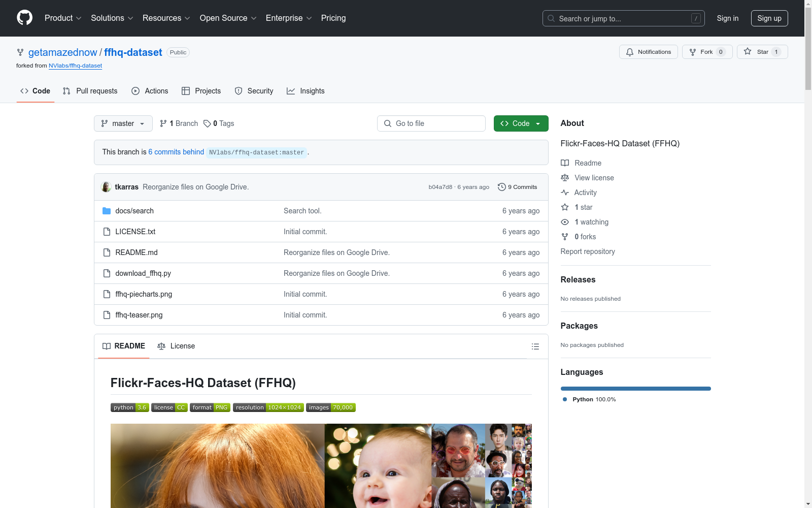Viewport: 812px width, 508px height.
Task: View the 1 Branch list
Action: [x=179, y=123]
